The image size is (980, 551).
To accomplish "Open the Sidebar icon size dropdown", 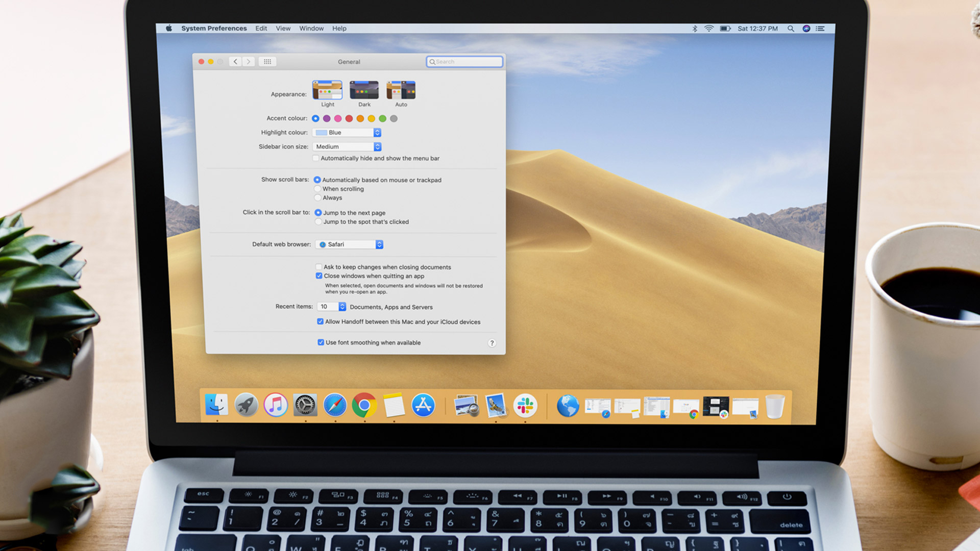I will click(347, 147).
